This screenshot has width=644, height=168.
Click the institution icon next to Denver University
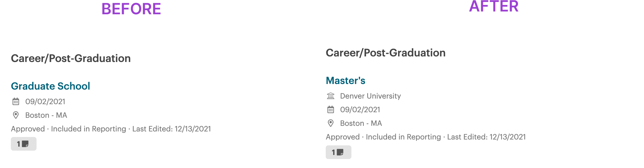pos(331,96)
